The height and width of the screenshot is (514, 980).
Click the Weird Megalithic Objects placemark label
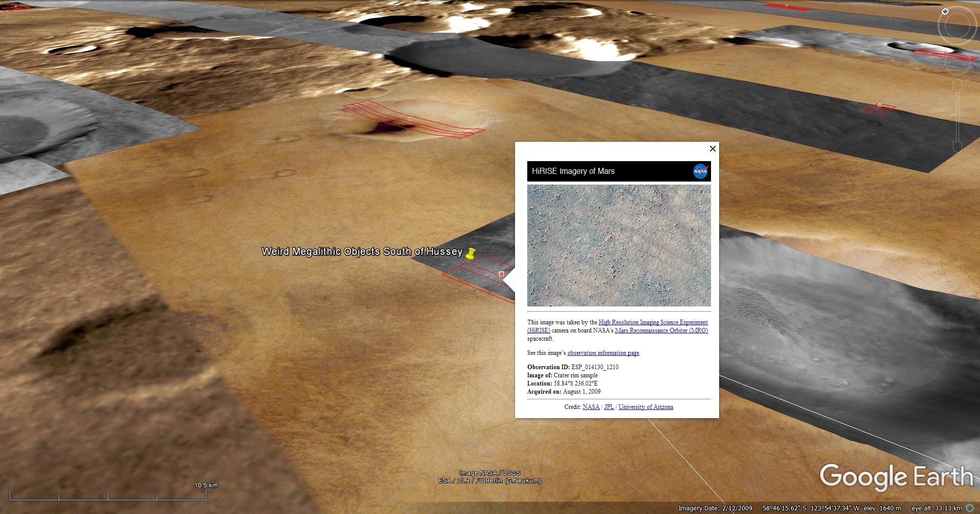(x=361, y=251)
